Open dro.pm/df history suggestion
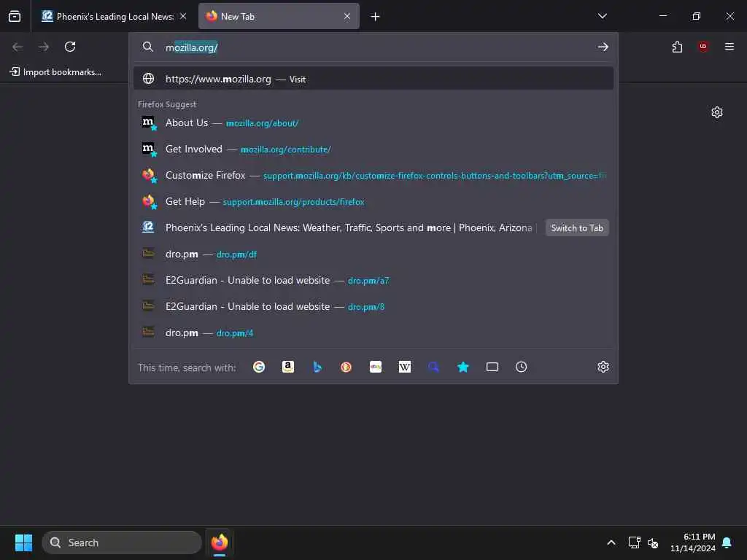Viewport: 747px width, 560px height. pyautogui.click(x=373, y=254)
